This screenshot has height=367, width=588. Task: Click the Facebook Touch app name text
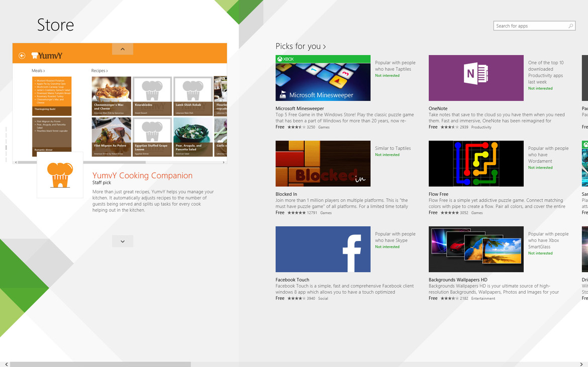point(292,280)
